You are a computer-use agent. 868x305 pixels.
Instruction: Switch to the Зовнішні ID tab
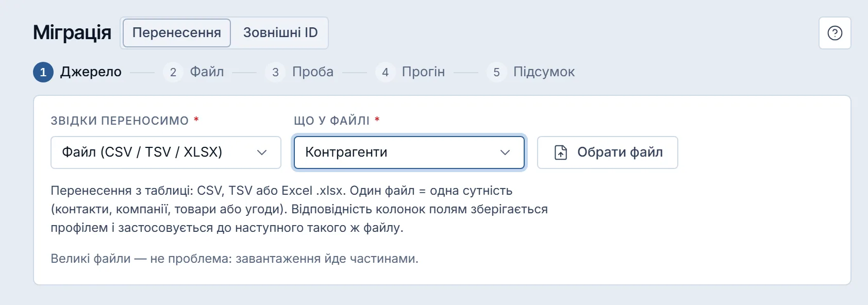[280, 33]
